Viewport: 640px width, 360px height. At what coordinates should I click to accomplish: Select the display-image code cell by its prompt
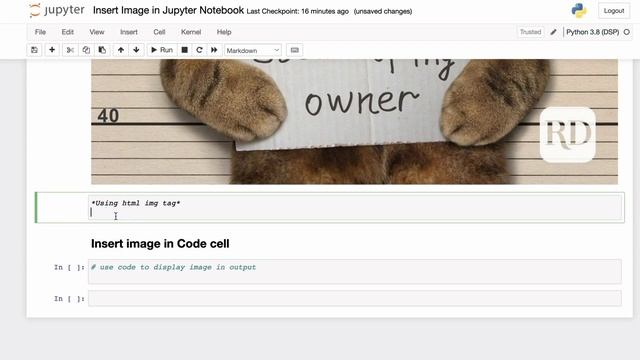click(69, 267)
